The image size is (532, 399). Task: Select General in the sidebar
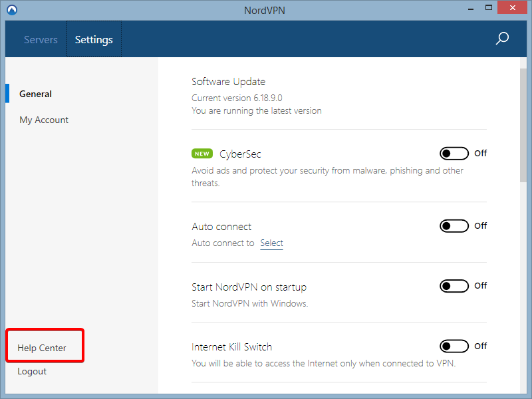click(36, 94)
